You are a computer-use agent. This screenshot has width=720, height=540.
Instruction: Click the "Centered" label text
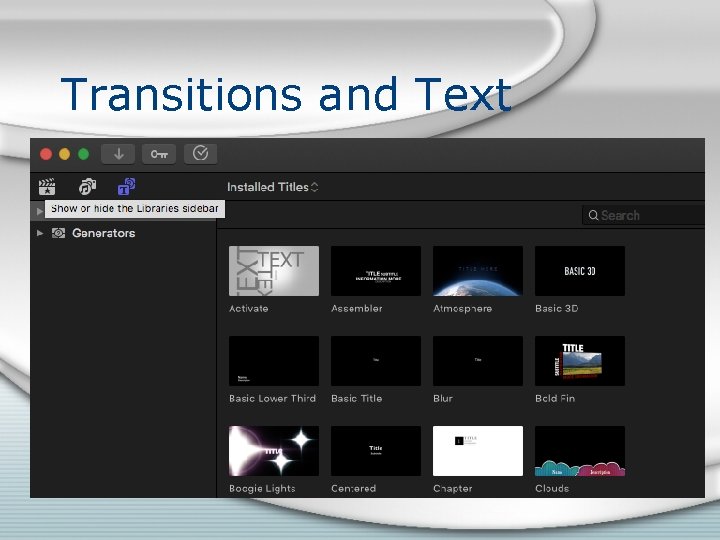(353, 489)
